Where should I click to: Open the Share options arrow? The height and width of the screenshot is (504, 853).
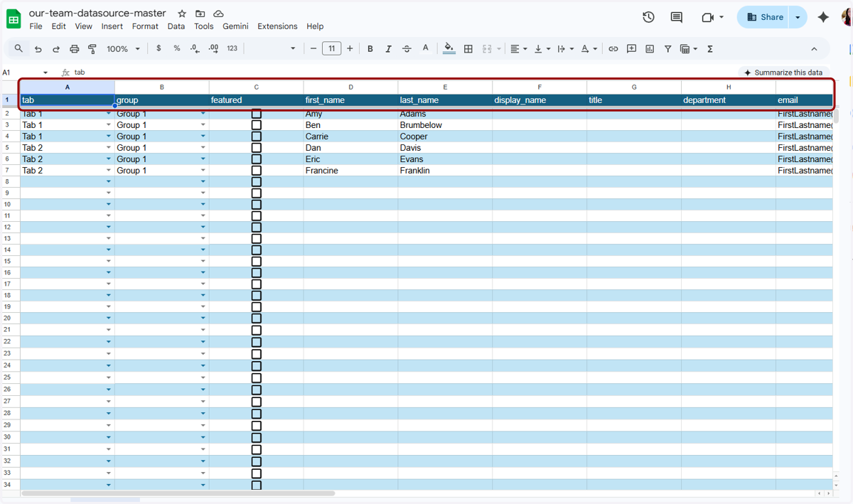(x=798, y=17)
